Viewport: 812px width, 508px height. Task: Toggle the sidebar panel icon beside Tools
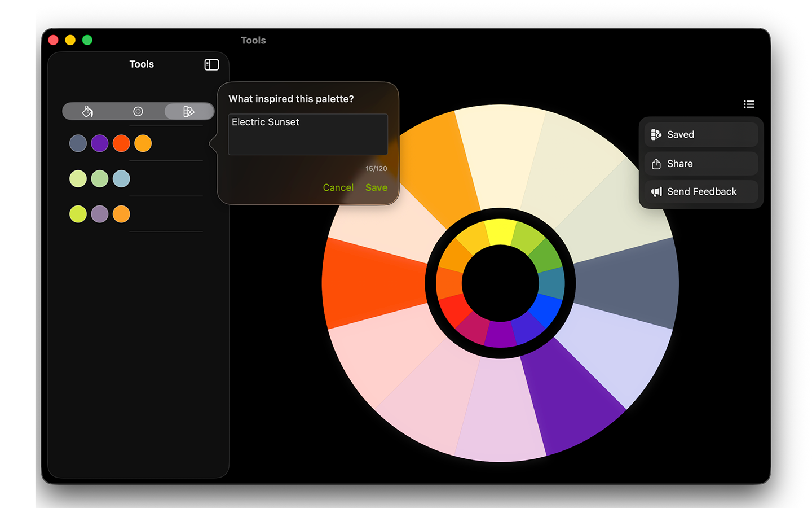coord(211,65)
